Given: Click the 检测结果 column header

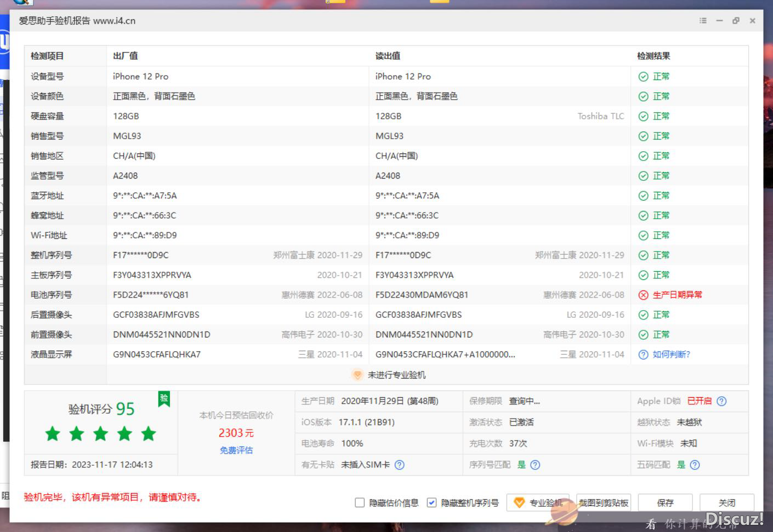Looking at the screenshot, I should point(653,56).
